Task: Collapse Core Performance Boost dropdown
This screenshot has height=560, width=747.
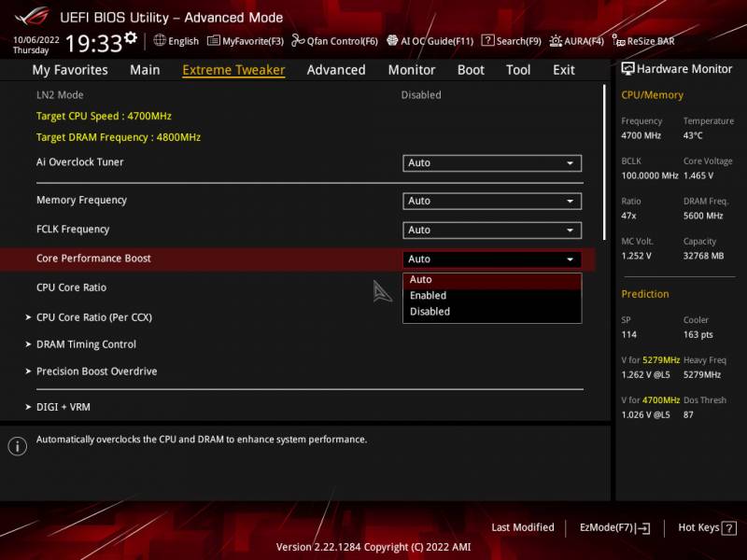Action: pyautogui.click(x=492, y=259)
